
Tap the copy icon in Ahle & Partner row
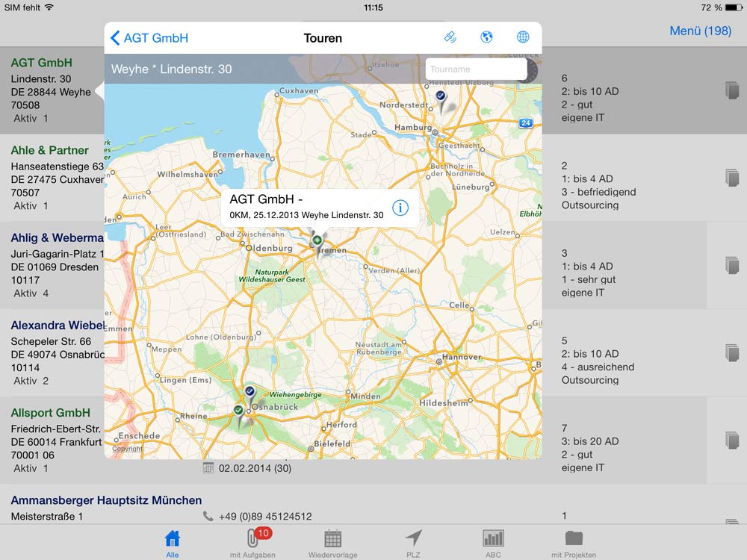coord(732,178)
